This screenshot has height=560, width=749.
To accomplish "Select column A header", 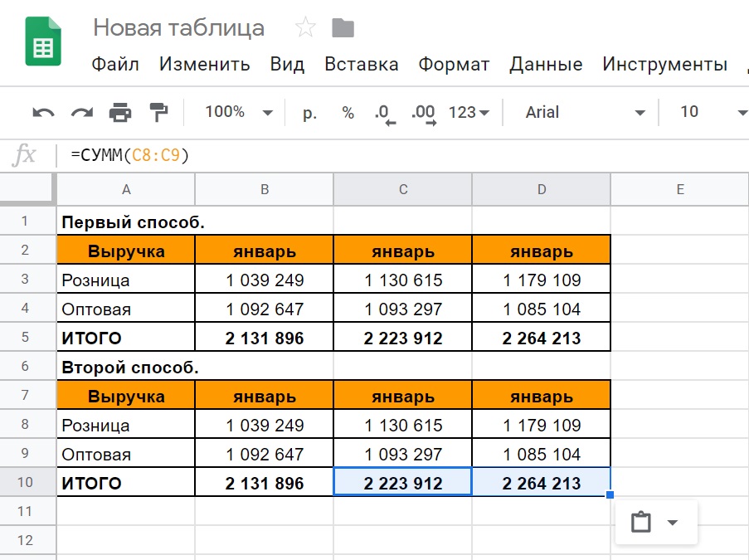I will 126,190.
